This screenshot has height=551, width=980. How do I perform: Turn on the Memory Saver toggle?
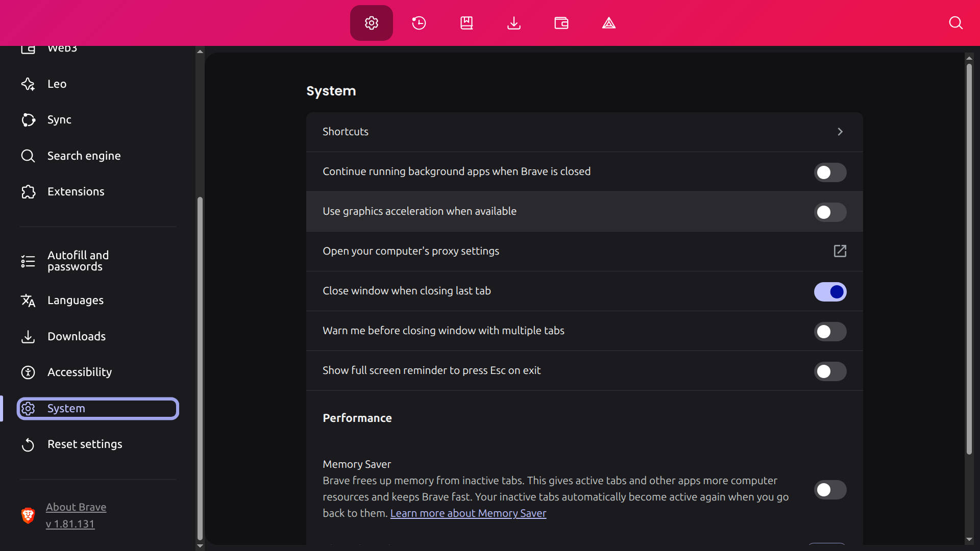coord(830,490)
